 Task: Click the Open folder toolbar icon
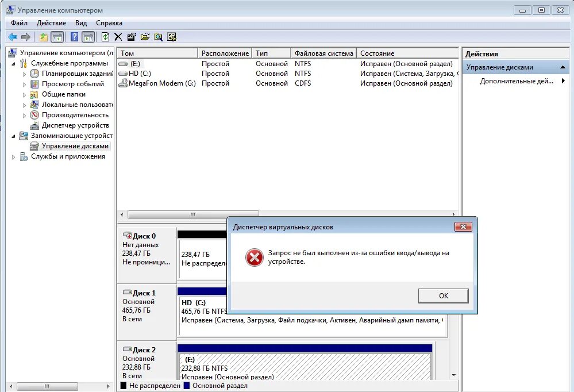145,37
